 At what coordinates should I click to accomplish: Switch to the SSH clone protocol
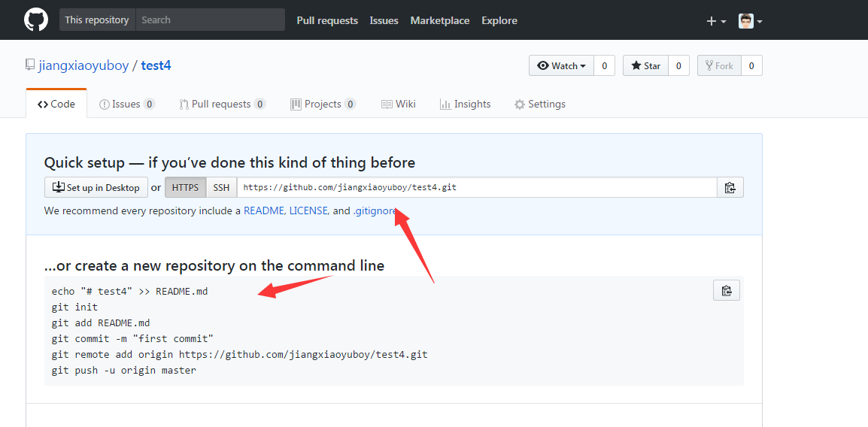(x=221, y=187)
